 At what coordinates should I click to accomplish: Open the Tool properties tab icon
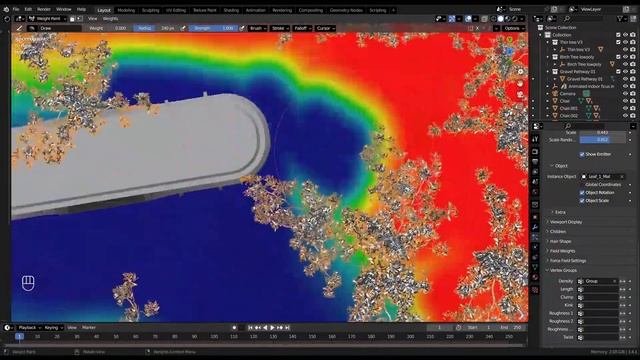[x=535, y=139]
